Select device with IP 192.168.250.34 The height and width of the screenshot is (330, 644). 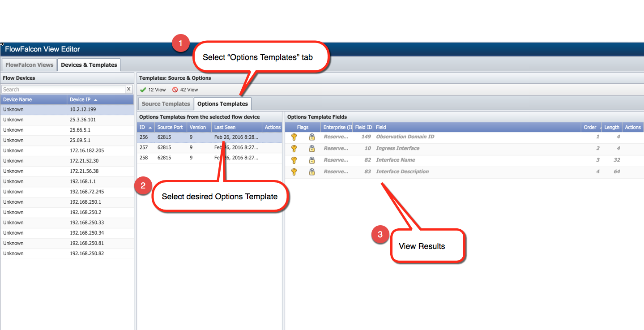tap(67, 233)
